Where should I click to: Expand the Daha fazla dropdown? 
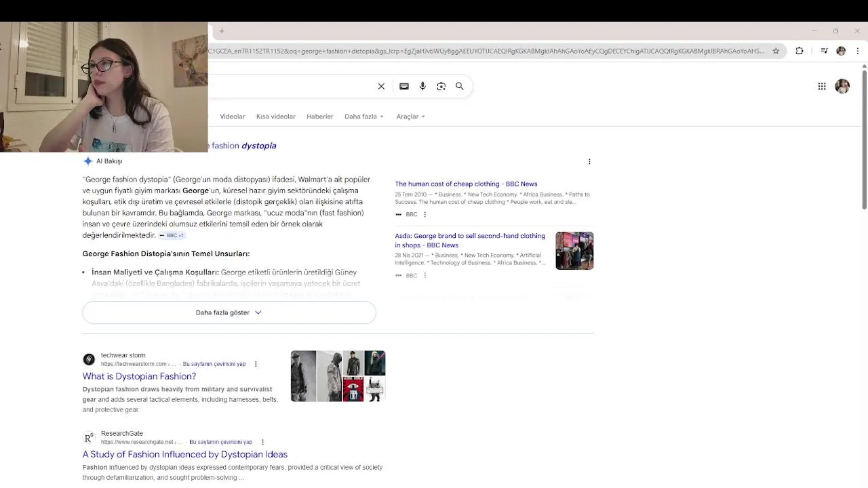(x=364, y=117)
